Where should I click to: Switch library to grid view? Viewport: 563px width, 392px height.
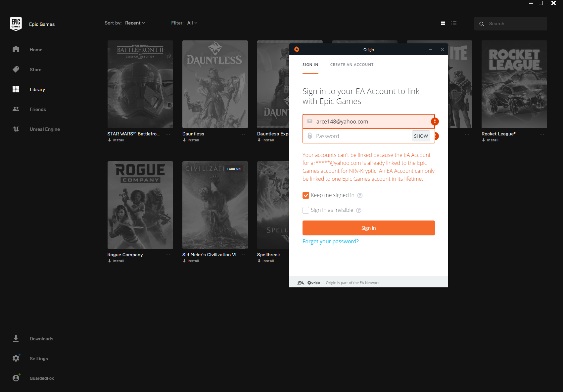(443, 23)
